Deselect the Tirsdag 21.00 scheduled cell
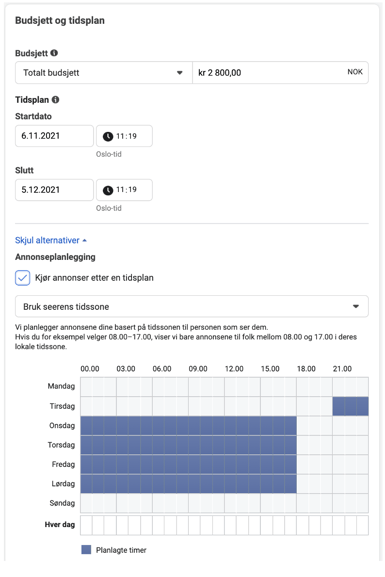Screen dimensions: 385x577 coord(339,406)
